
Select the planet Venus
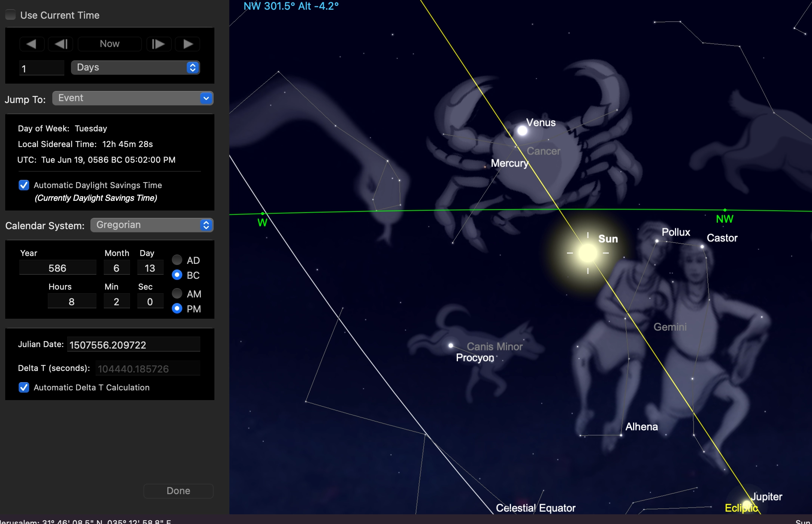tap(522, 131)
